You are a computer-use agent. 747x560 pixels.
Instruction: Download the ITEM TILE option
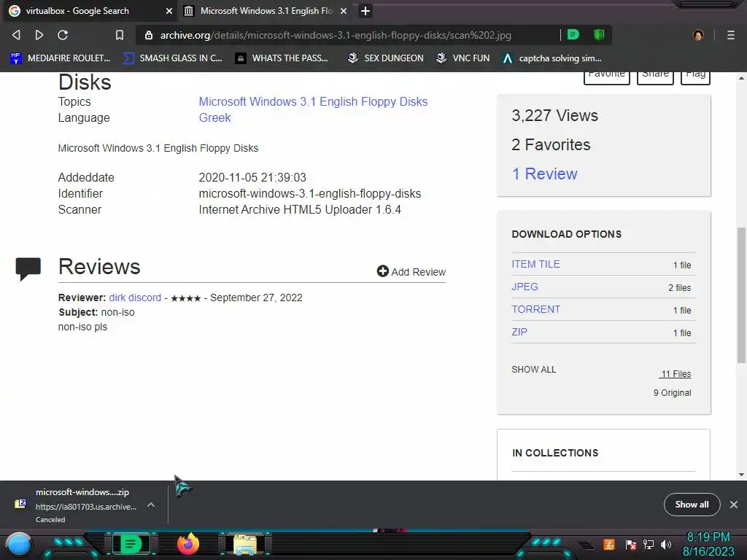tap(535, 264)
